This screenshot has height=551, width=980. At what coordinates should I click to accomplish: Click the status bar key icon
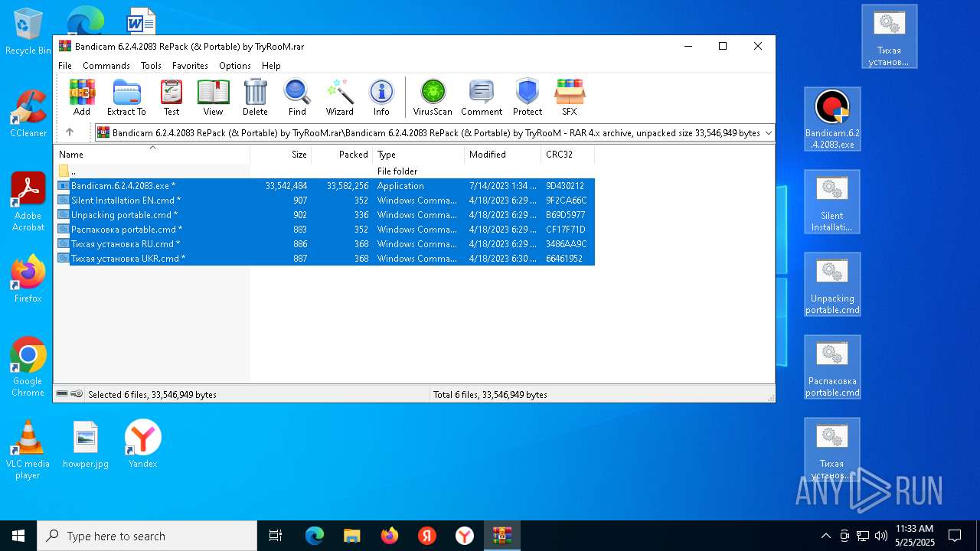pyautogui.click(x=77, y=394)
